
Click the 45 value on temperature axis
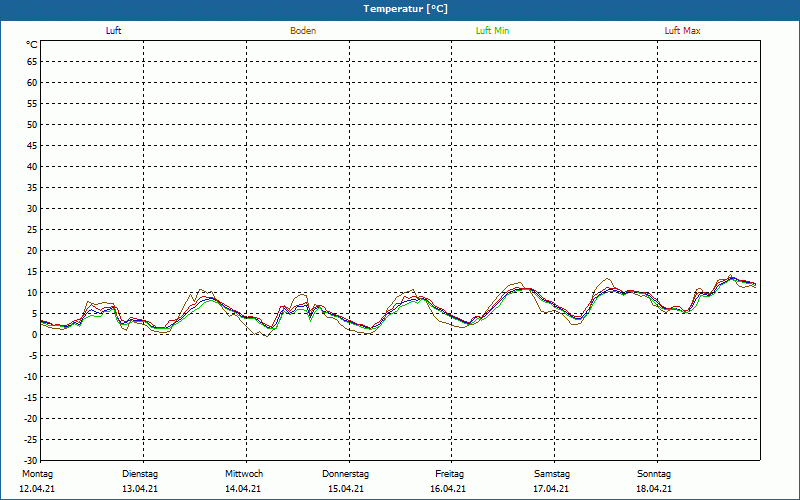tap(32, 146)
